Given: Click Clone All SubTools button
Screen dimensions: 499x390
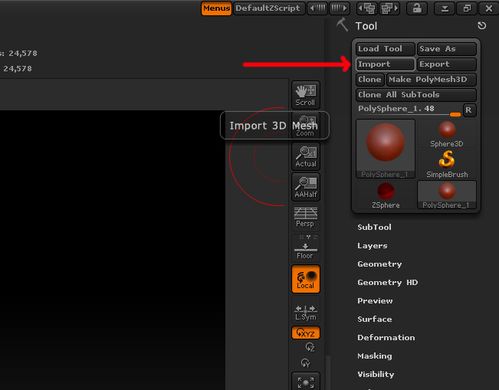Looking at the screenshot, I should pyautogui.click(x=416, y=95).
